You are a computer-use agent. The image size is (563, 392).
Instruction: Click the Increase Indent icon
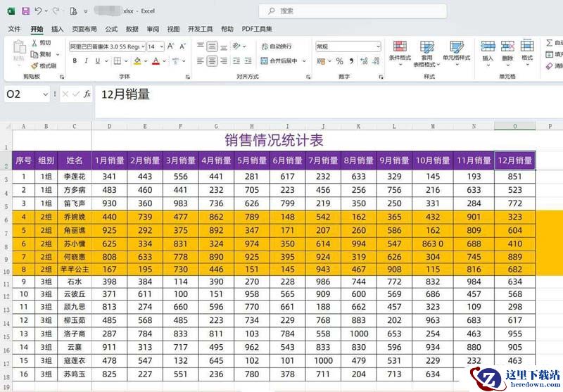248,61
